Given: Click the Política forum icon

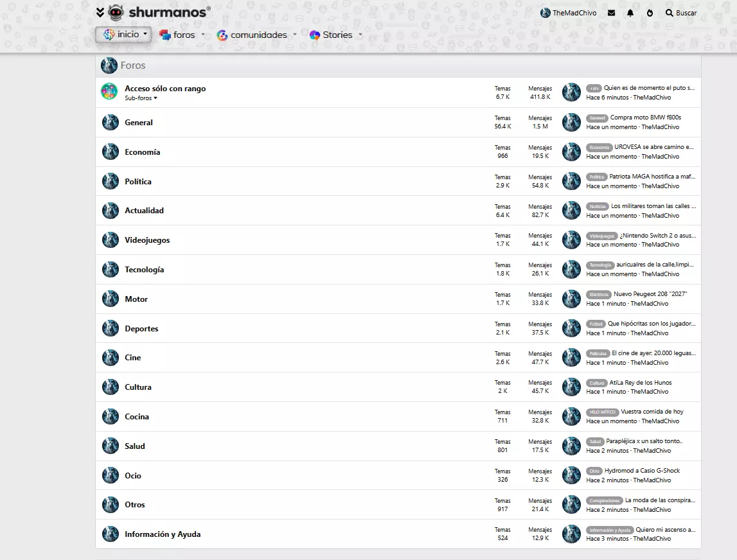Looking at the screenshot, I should pos(111,181).
